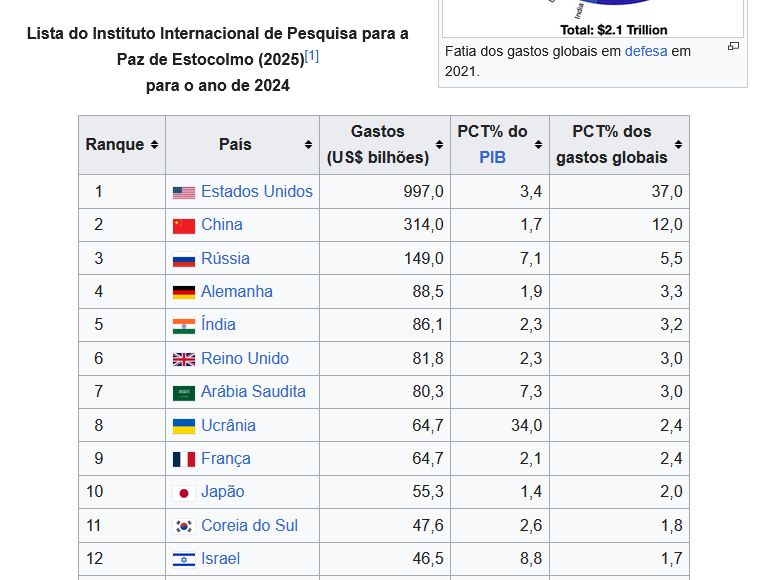Click the global defense spending chart image
The width and height of the screenshot is (764, 580).
(593, 17)
